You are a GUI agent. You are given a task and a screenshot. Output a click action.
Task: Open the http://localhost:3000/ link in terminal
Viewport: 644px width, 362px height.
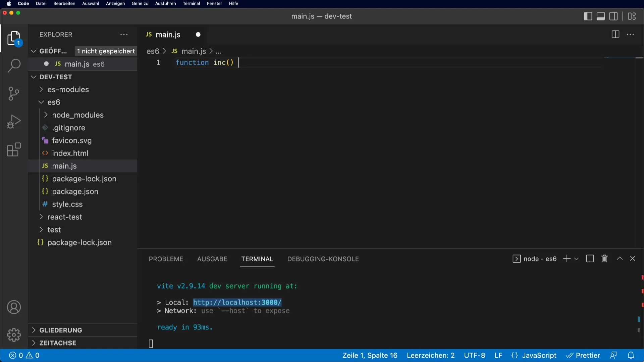click(x=237, y=303)
